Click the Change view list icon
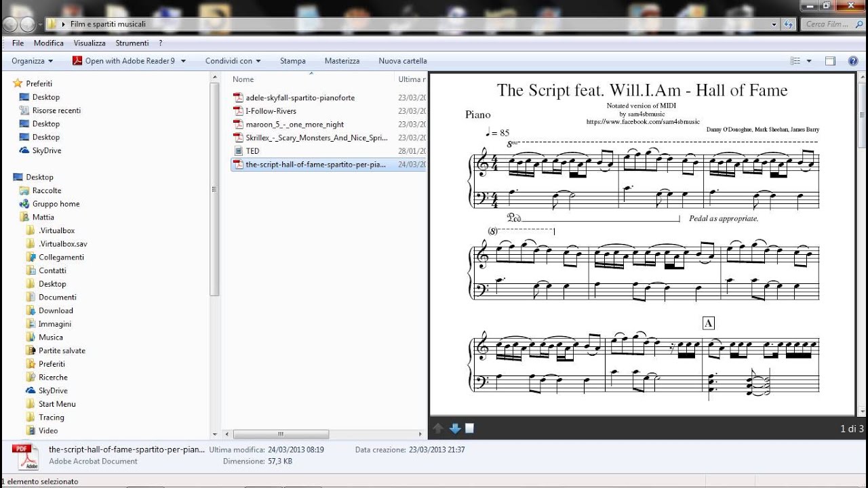868x488 pixels. click(x=795, y=61)
